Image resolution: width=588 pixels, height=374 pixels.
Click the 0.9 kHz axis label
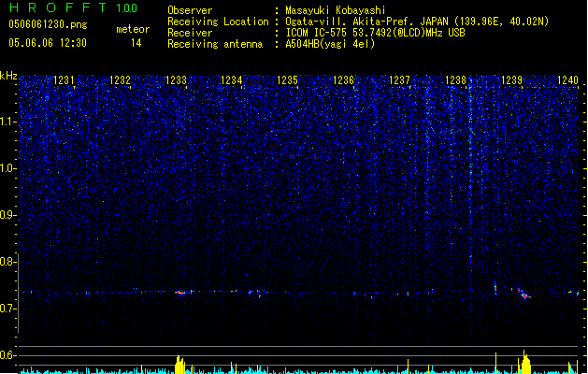8,215
